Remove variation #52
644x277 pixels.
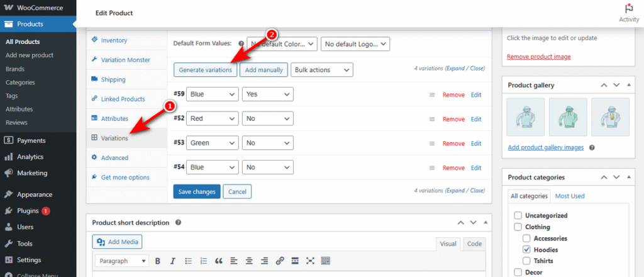tap(453, 119)
